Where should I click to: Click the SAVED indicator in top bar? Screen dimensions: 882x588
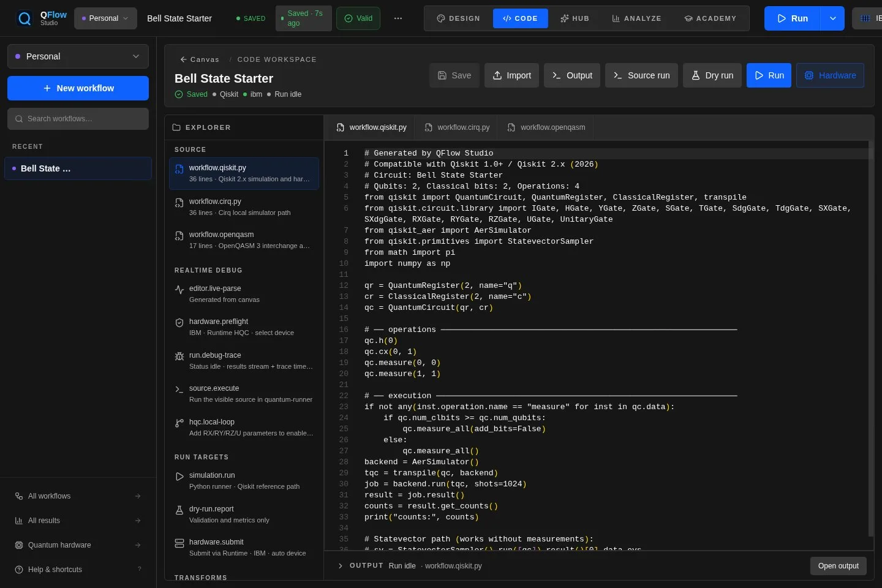tap(251, 19)
